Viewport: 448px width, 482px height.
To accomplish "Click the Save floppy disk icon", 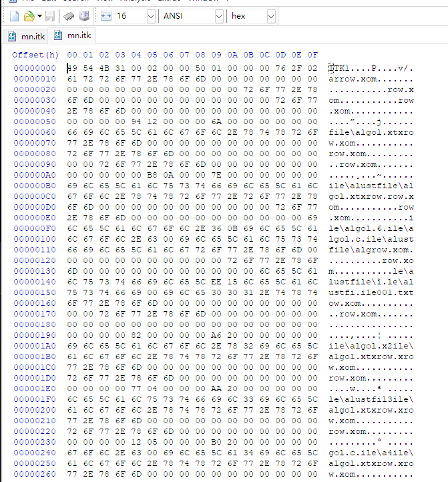I will coord(49,16).
